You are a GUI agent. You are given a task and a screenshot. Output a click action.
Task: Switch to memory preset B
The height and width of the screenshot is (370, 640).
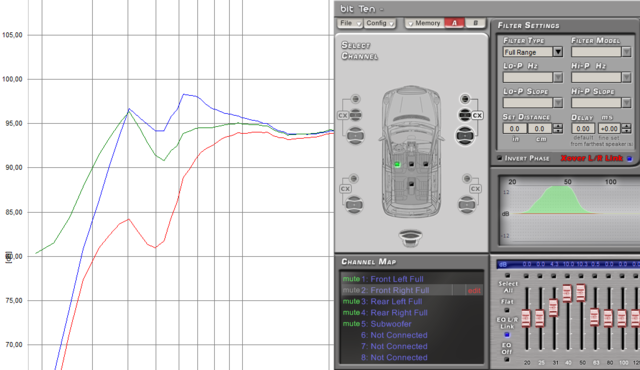click(x=476, y=23)
